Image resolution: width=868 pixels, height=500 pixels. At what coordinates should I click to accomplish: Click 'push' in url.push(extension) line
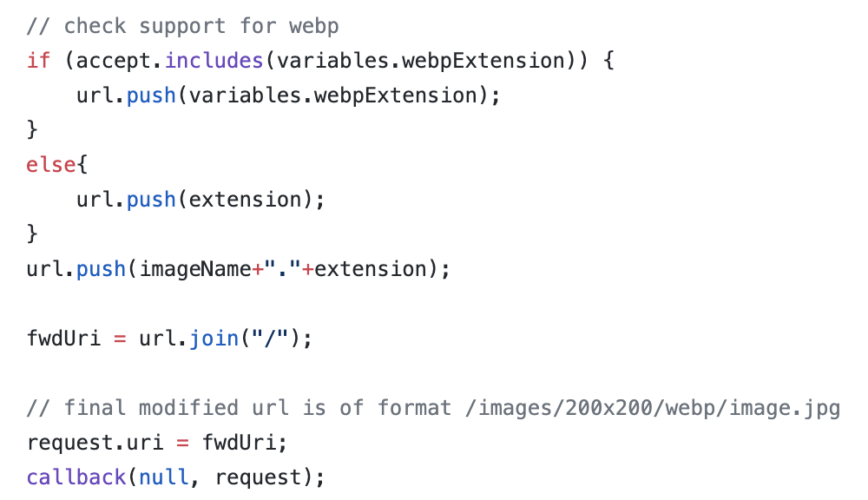(151, 200)
